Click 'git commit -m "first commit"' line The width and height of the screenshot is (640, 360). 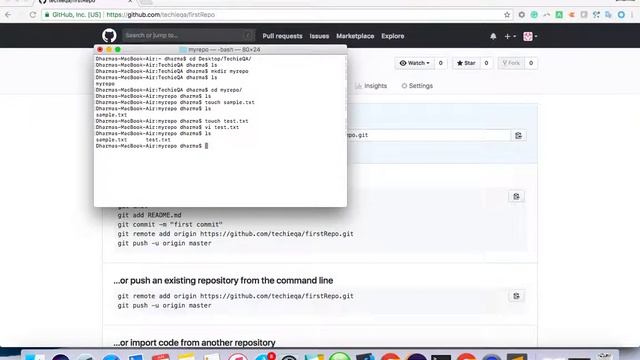(170, 224)
